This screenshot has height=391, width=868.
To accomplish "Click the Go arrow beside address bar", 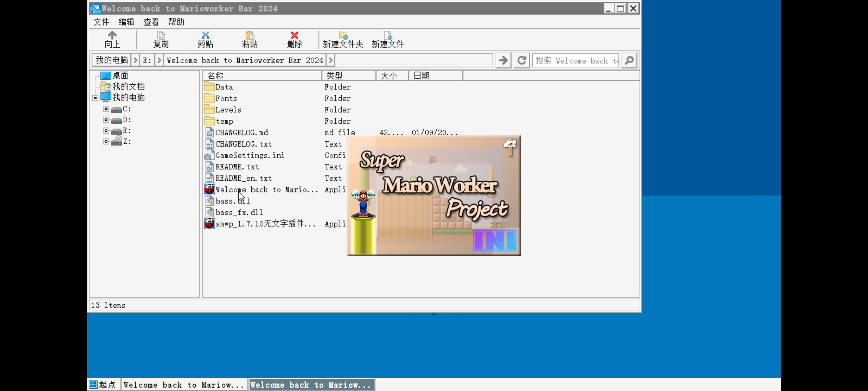I will coord(503,60).
